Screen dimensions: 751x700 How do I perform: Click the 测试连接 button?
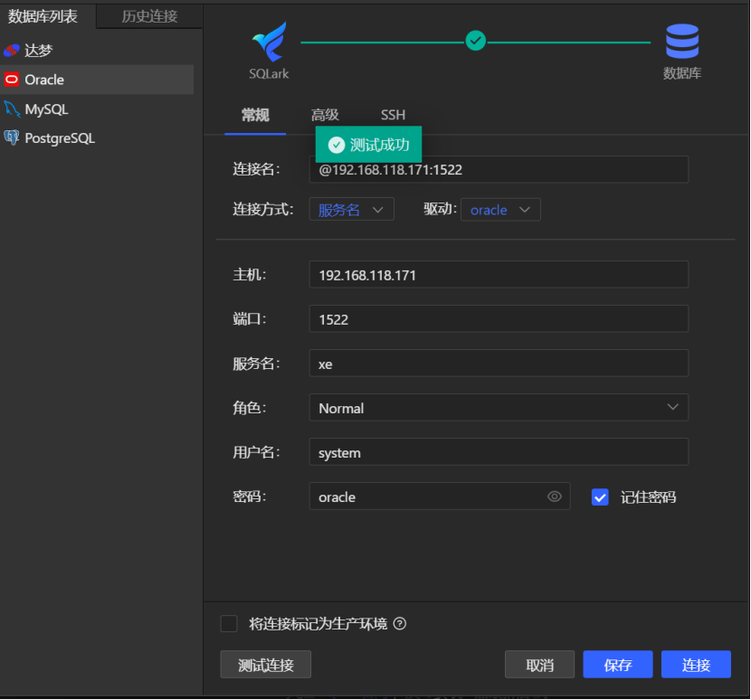click(x=266, y=665)
